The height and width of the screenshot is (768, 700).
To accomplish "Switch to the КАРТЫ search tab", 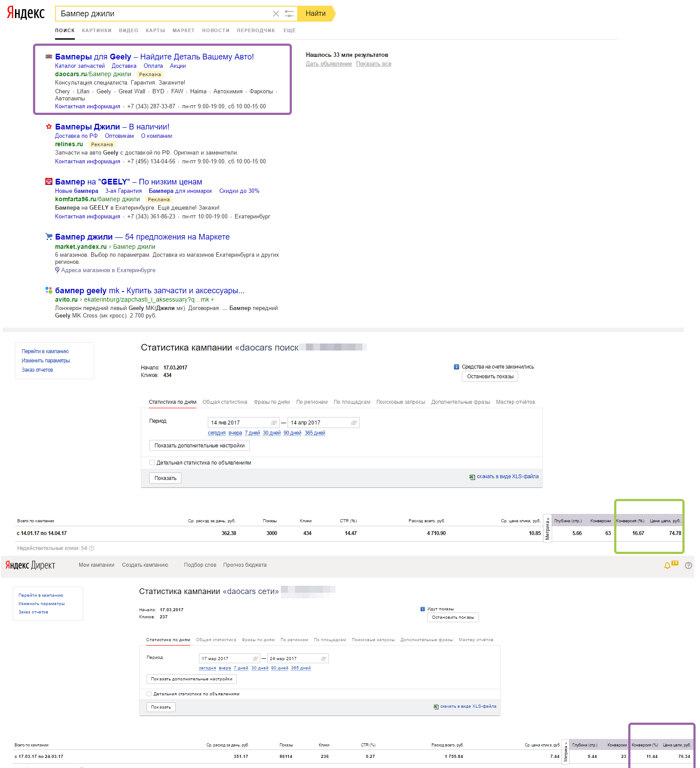I will 155,31.
